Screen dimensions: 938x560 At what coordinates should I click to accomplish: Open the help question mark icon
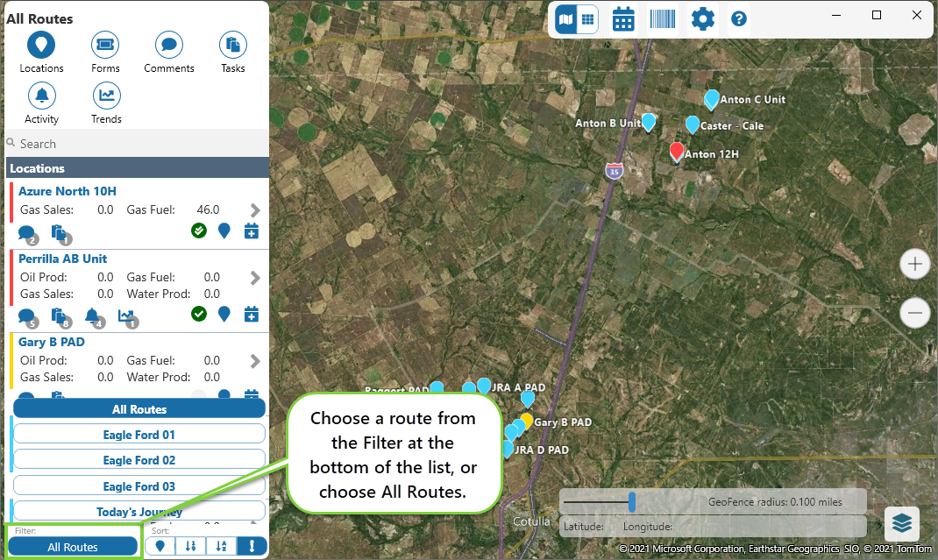[x=739, y=19]
